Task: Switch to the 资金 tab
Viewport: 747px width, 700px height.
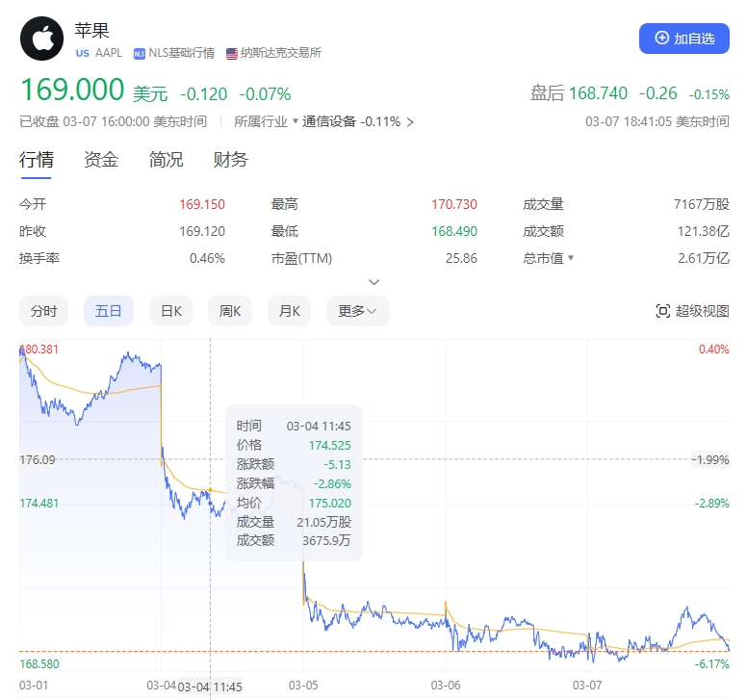Action: click(101, 160)
